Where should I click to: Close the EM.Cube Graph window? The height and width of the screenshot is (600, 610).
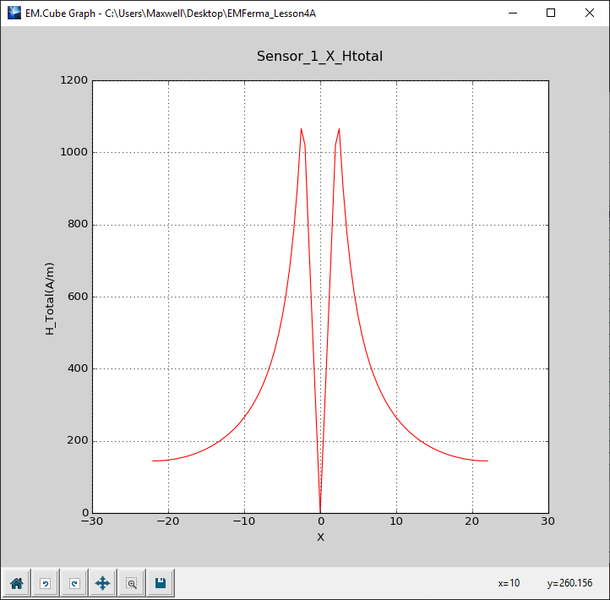point(589,13)
